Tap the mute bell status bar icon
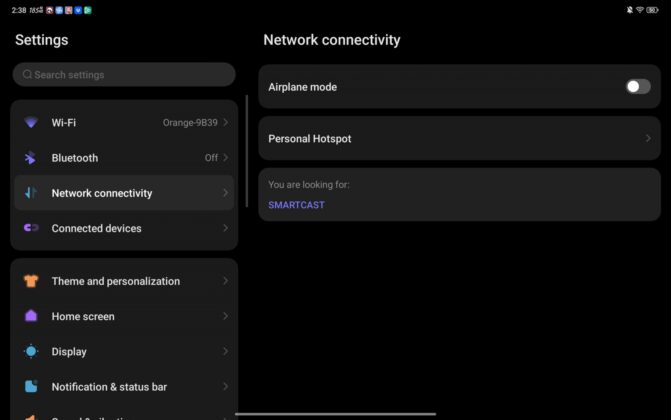 [x=629, y=10]
